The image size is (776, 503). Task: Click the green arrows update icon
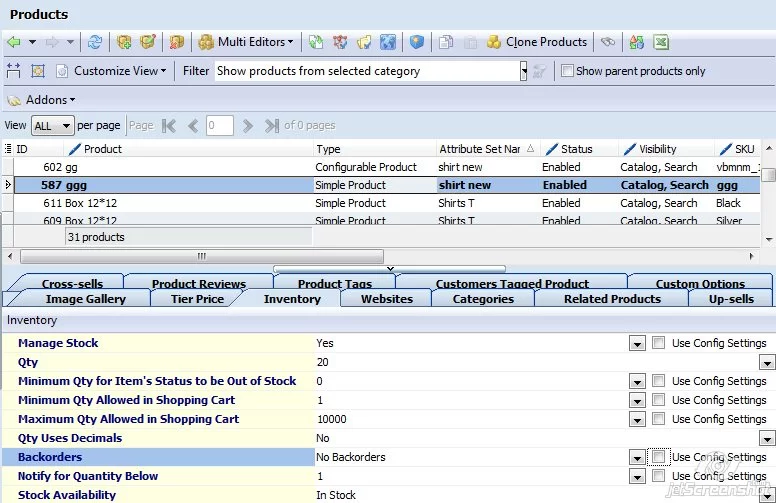pyautogui.click(x=316, y=43)
